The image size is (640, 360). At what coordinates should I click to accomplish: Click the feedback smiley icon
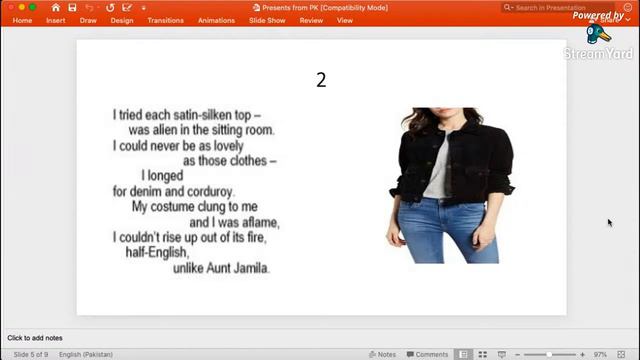click(628, 7)
